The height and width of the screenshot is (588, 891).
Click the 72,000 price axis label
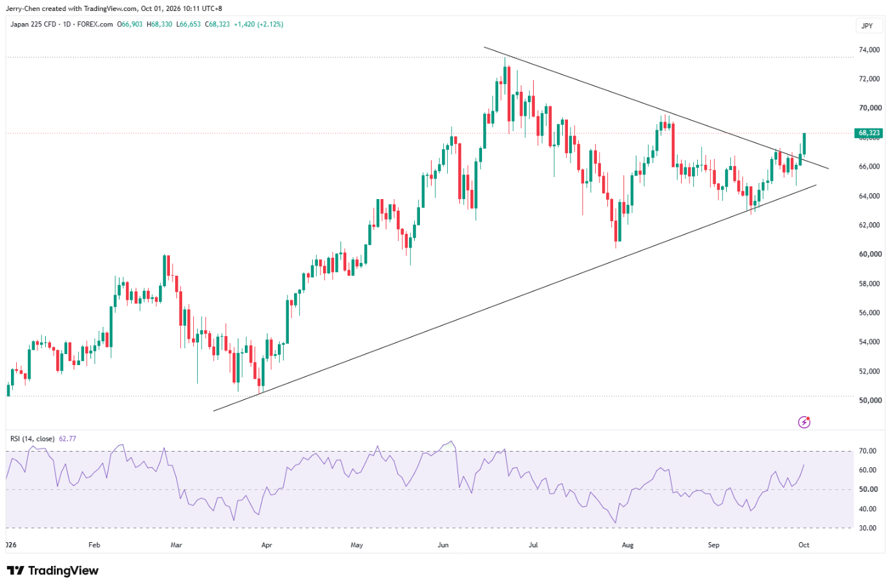coord(869,79)
